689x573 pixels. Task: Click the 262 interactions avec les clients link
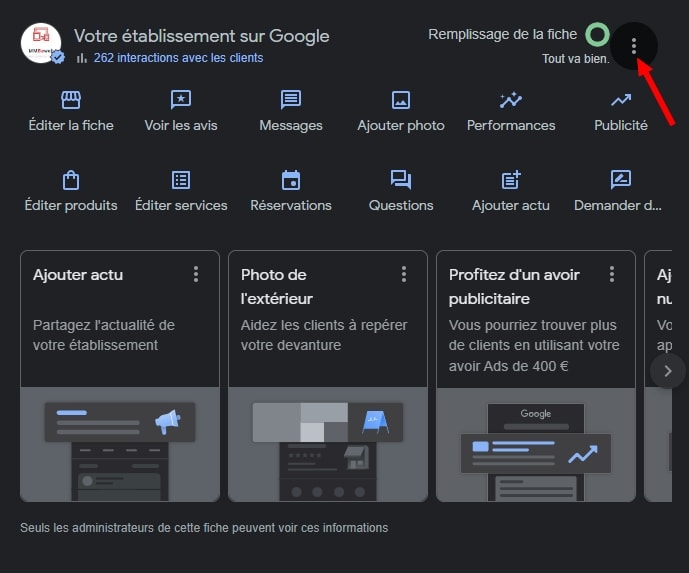point(178,58)
